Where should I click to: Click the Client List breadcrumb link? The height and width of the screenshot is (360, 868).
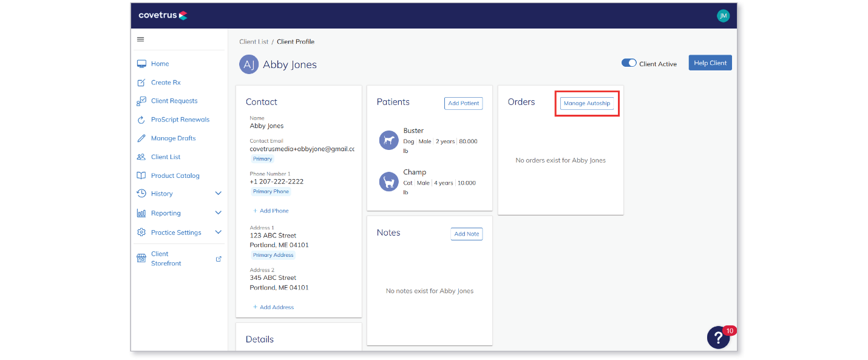(254, 42)
